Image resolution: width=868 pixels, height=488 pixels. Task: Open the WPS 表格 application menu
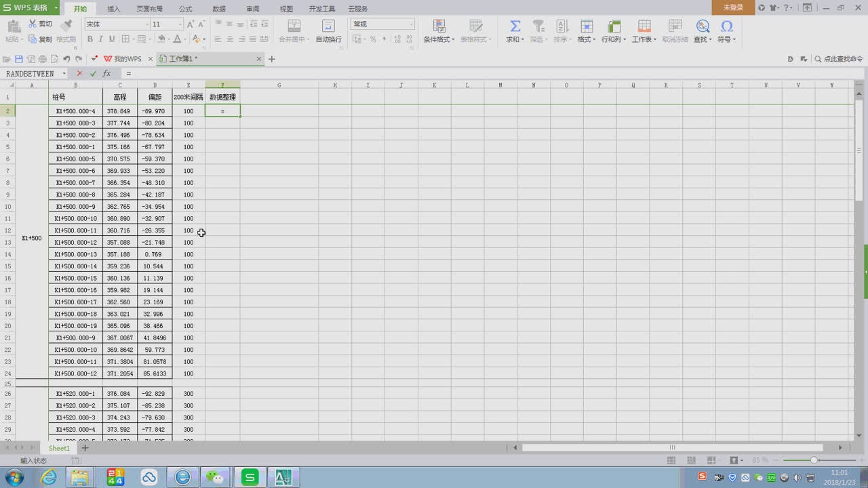29,7
